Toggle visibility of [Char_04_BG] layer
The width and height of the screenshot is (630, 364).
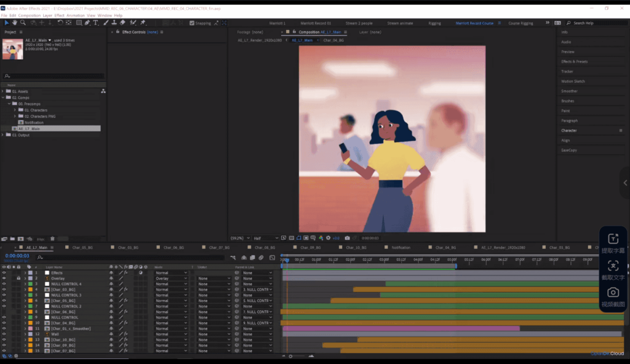tap(4, 323)
